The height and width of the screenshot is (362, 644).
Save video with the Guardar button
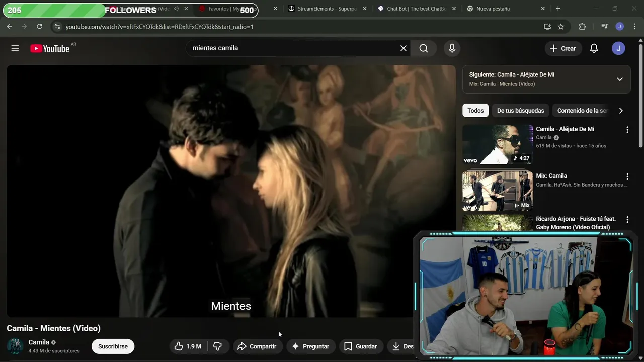point(361,346)
